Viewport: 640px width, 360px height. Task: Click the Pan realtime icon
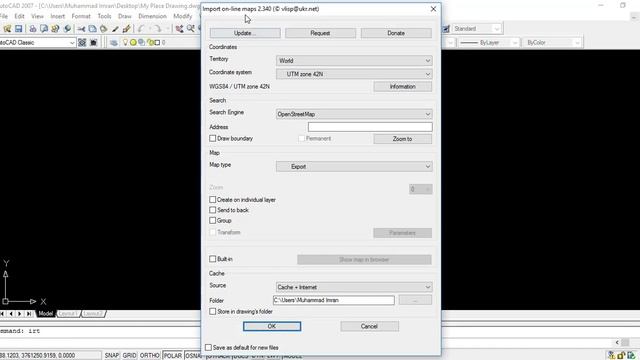[179, 29]
